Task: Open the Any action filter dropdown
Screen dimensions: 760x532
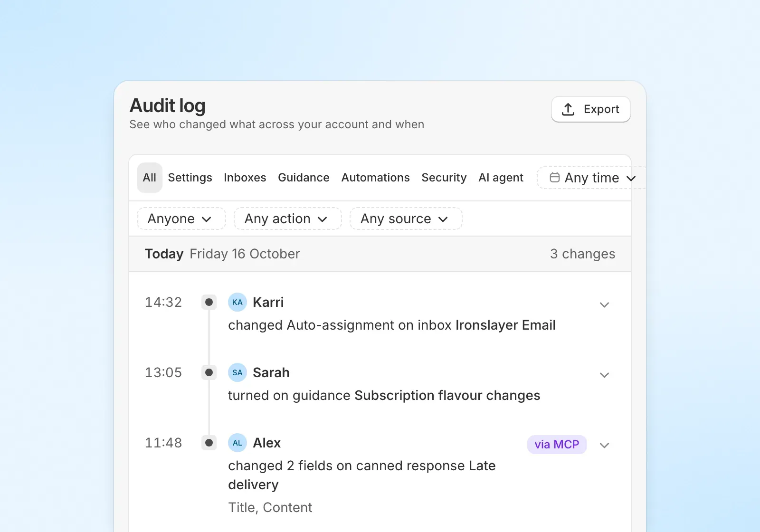Action: point(287,218)
